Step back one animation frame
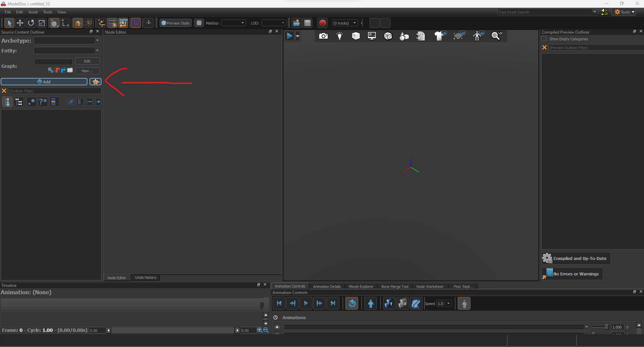This screenshot has width=644, height=347. pos(293,303)
